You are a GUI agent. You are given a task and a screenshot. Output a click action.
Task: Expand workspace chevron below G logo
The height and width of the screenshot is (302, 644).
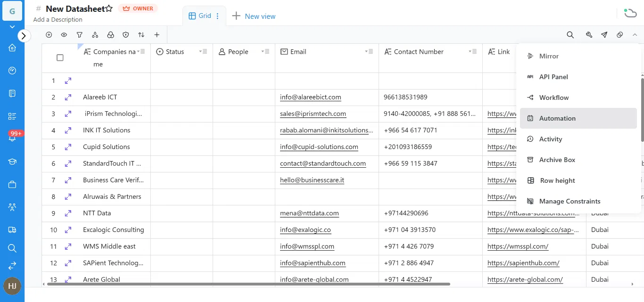click(12, 27)
